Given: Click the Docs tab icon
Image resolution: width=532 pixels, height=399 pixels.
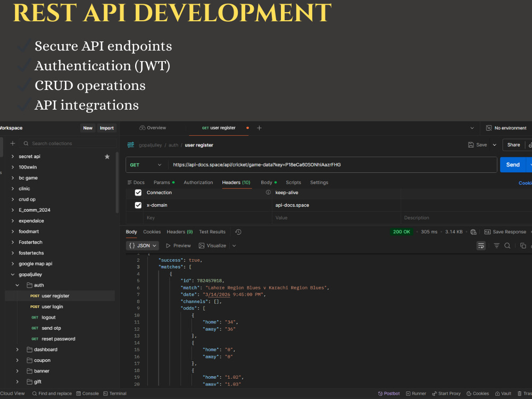Looking at the screenshot, I should (x=130, y=182).
